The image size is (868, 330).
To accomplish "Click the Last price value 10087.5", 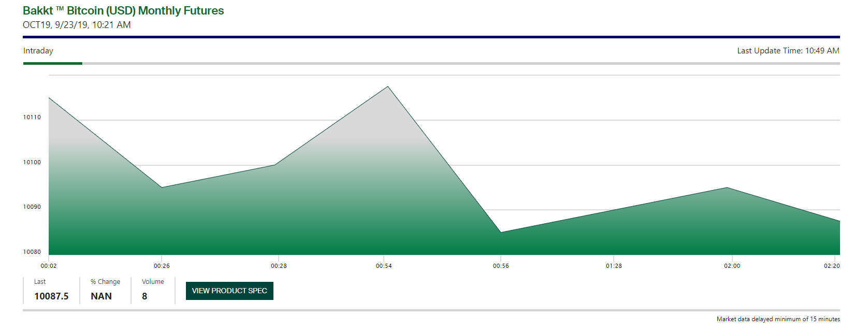I will point(51,296).
